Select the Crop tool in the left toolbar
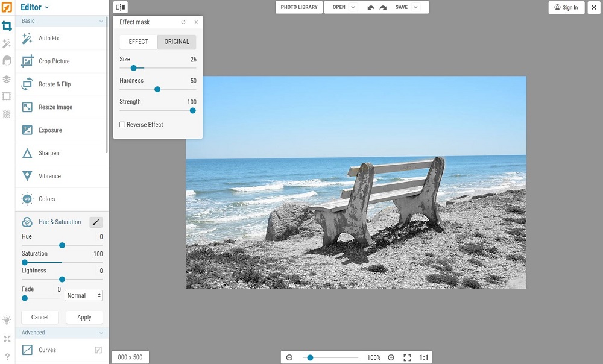 coord(7,25)
